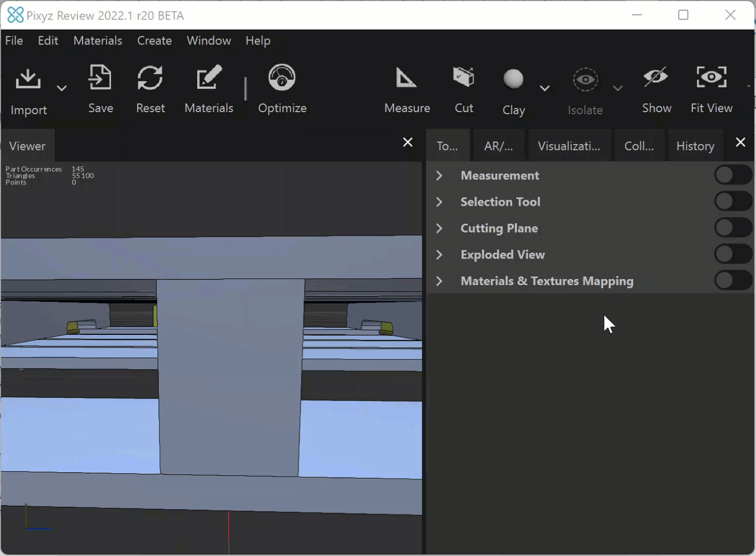Select the Viewer tab

(27, 146)
